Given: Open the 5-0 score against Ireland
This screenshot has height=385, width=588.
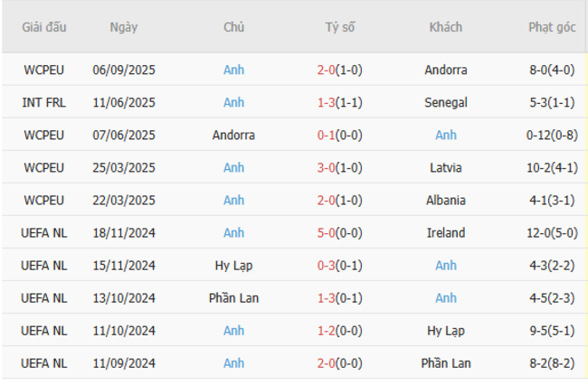Looking at the screenshot, I should (340, 232).
